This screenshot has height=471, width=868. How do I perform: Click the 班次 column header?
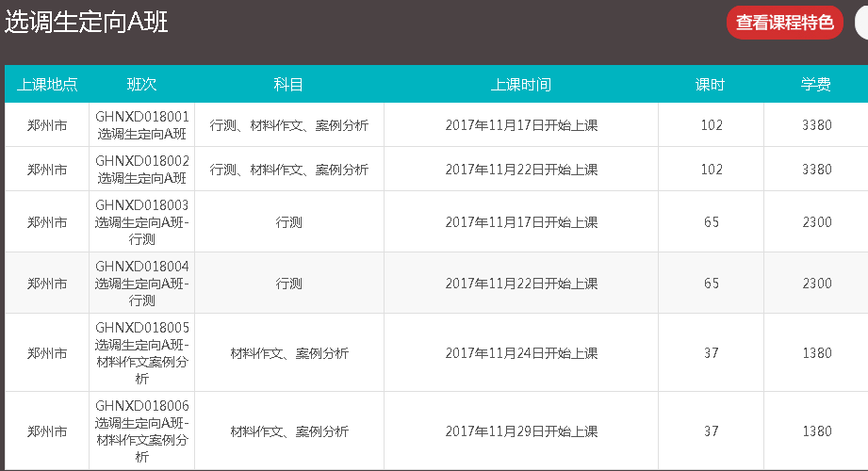(141, 84)
